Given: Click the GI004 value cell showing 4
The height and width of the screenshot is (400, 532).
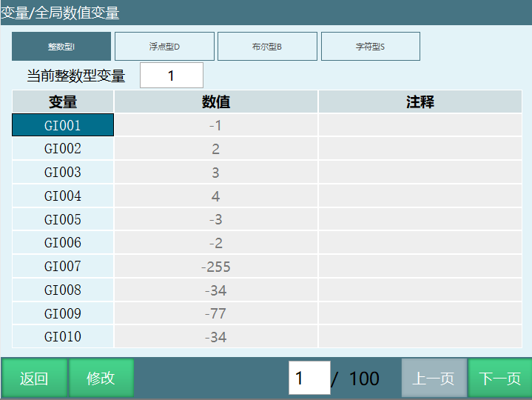Looking at the screenshot, I should click(x=216, y=196).
